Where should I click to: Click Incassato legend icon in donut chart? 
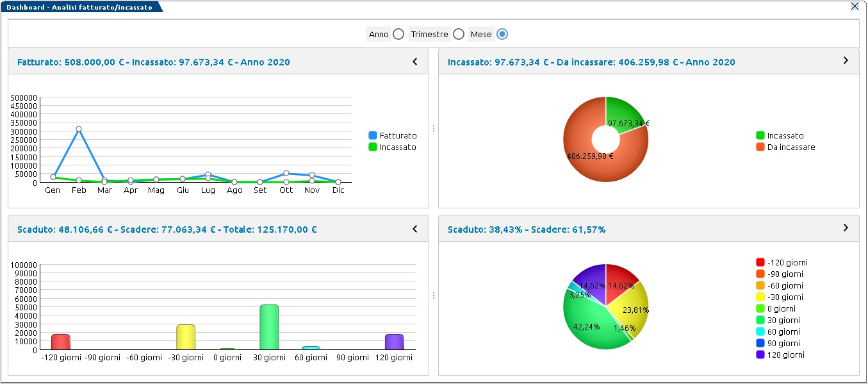(760, 135)
